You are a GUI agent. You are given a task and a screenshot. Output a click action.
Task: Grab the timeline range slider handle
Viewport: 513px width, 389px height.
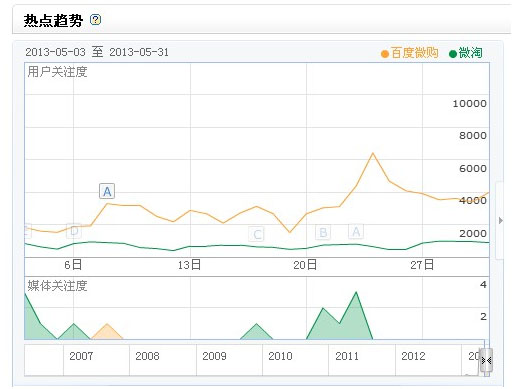click(x=486, y=360)
